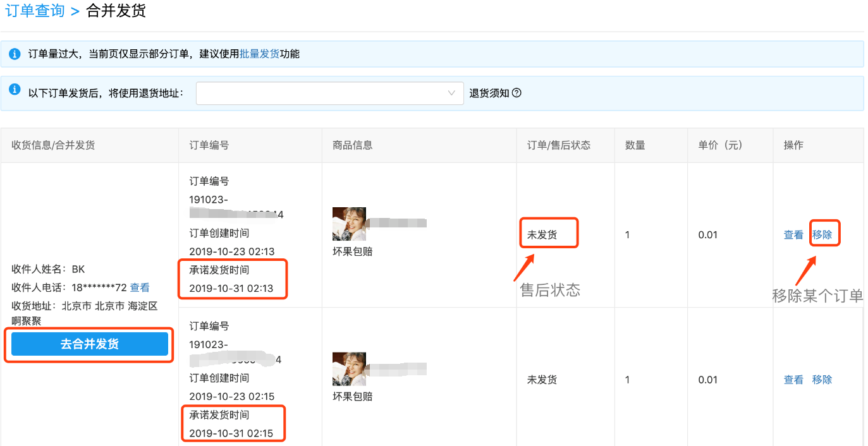The width and height of the screenshot is (868, 446).
Task: Click 查看 for the order created 02:13
Action: point(793,235)
